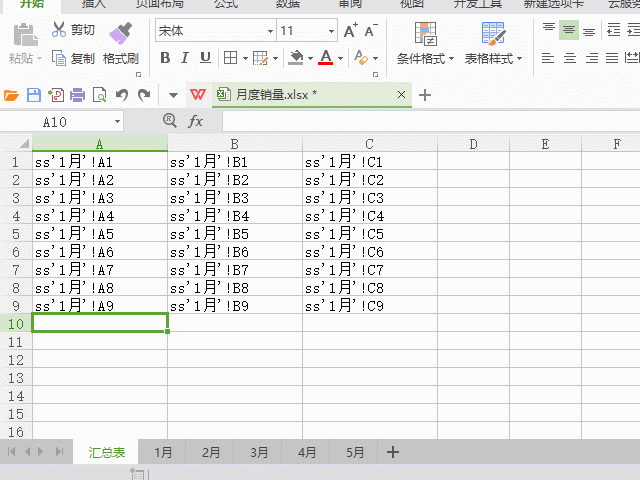The image size is (640, 480).
Task: Select cell containing ss'1月'!B5
Action: [x=235, y=234]
